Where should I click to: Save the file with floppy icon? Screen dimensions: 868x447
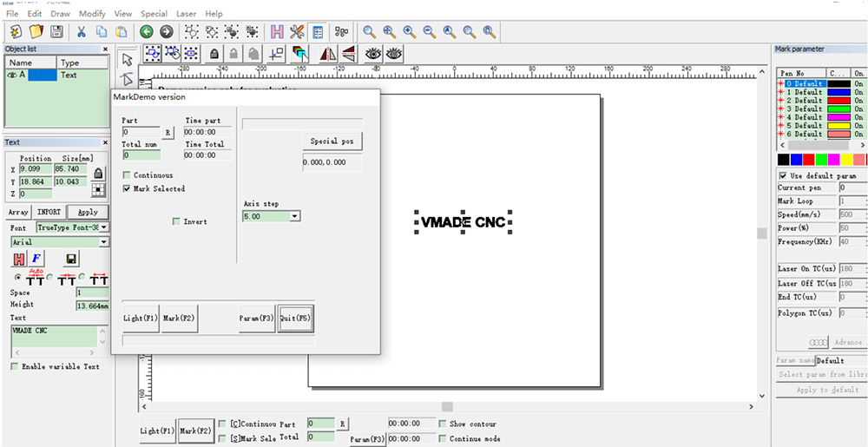click(x=56, y=31)
